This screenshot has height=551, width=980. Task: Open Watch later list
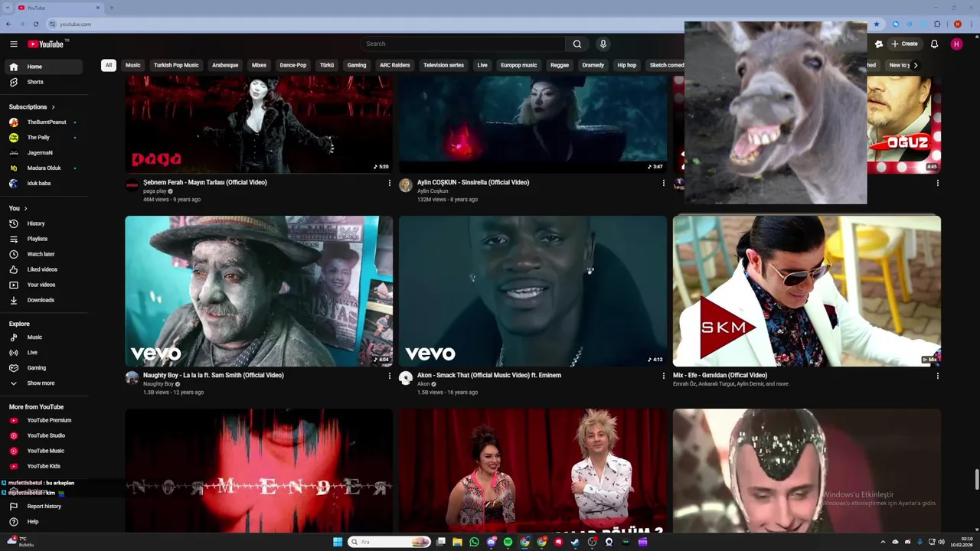(x=44, y=254)
